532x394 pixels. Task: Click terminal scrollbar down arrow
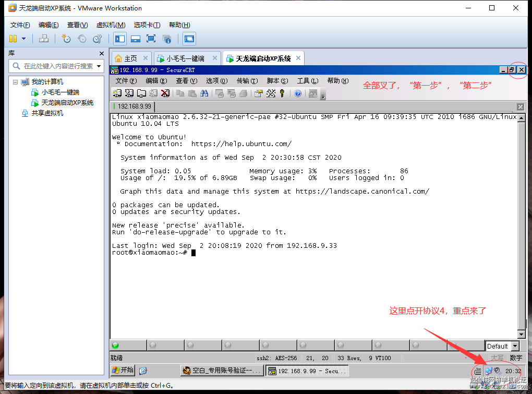click(x=522, y=335)
